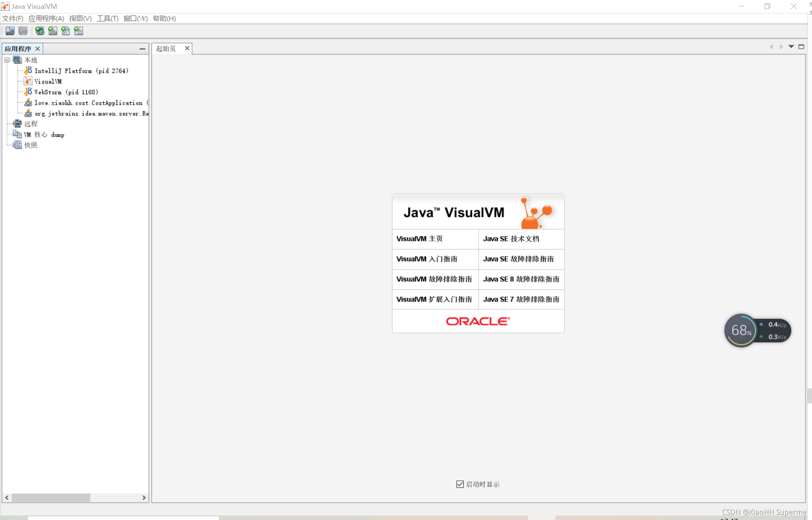This screenshot has height=520, width=812.
Task: Click the Load snapshot toolbar icon
Action: (x=10, y=31)
